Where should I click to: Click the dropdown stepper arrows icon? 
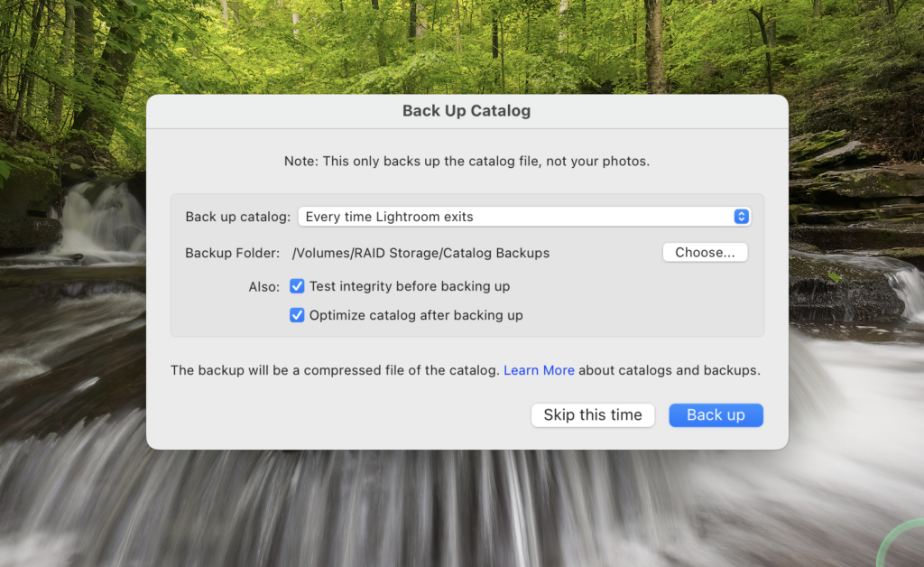click(742, 217)
